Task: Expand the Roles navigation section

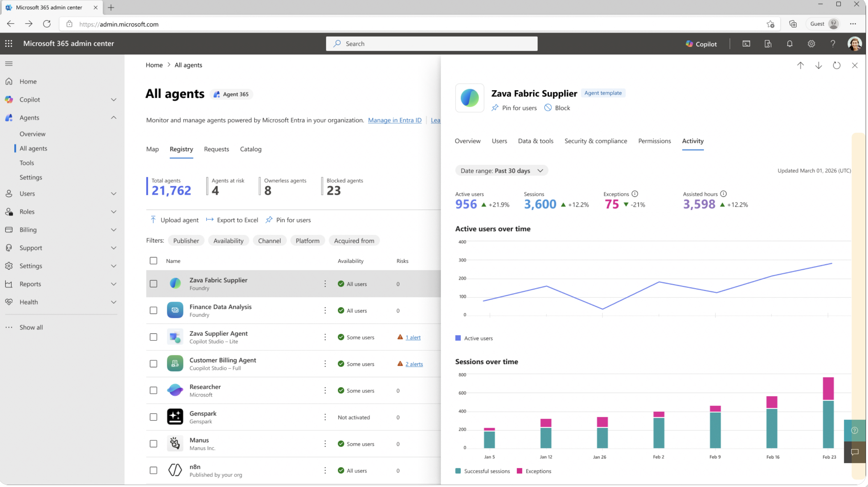Action: (113, 212)
